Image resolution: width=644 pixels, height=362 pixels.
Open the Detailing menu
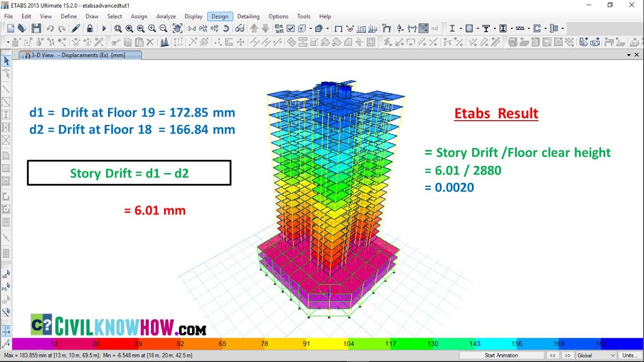[248, 17]
